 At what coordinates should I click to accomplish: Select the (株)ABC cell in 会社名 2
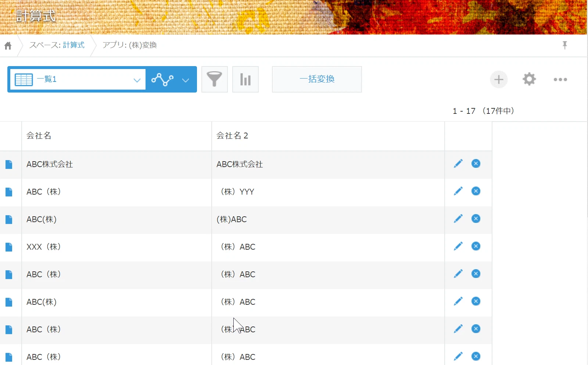328,220
